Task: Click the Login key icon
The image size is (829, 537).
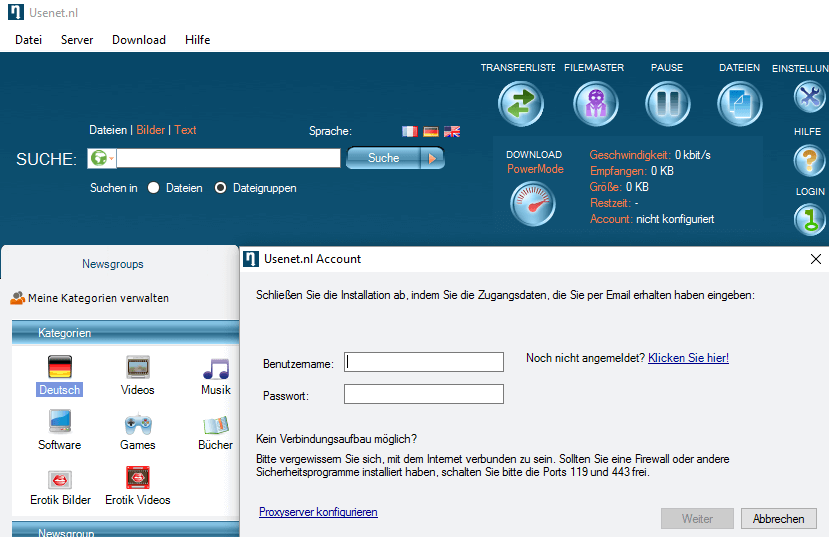Action: point(809,220)
